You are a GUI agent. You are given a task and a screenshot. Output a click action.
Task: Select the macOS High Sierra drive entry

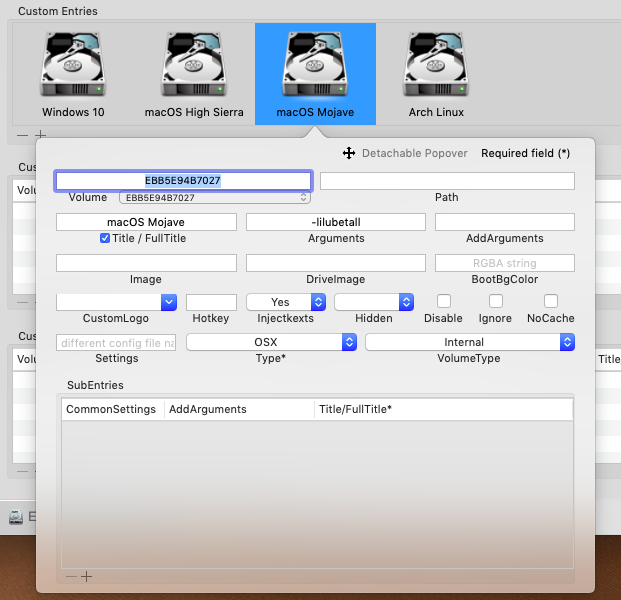click(x=194, y=74)
